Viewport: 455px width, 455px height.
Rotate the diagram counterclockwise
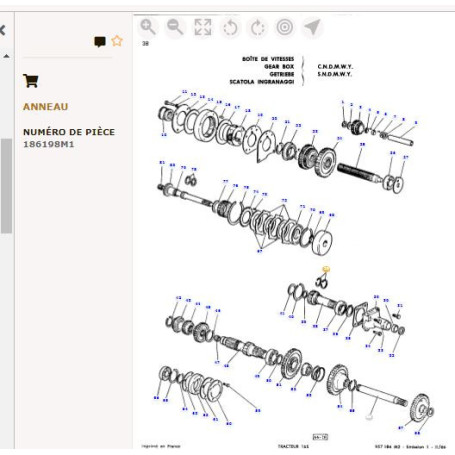pyautogui.click(x=230, y=28)
